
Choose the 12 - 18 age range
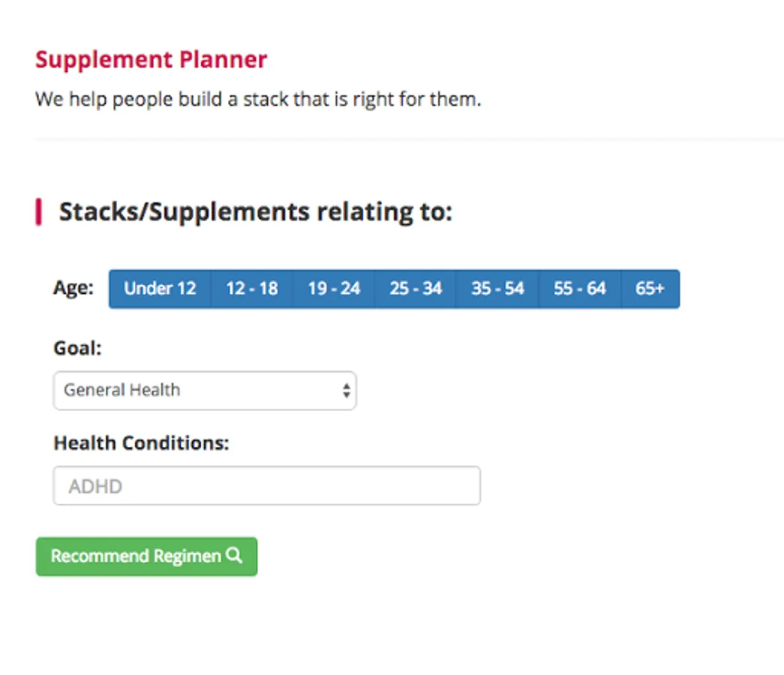251,289
